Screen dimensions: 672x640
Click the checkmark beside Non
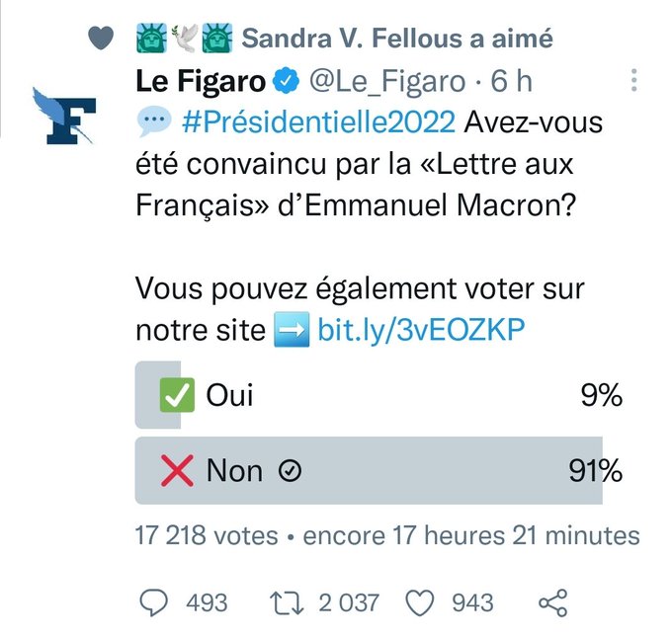pyautogui.click(x=291, y=472)
